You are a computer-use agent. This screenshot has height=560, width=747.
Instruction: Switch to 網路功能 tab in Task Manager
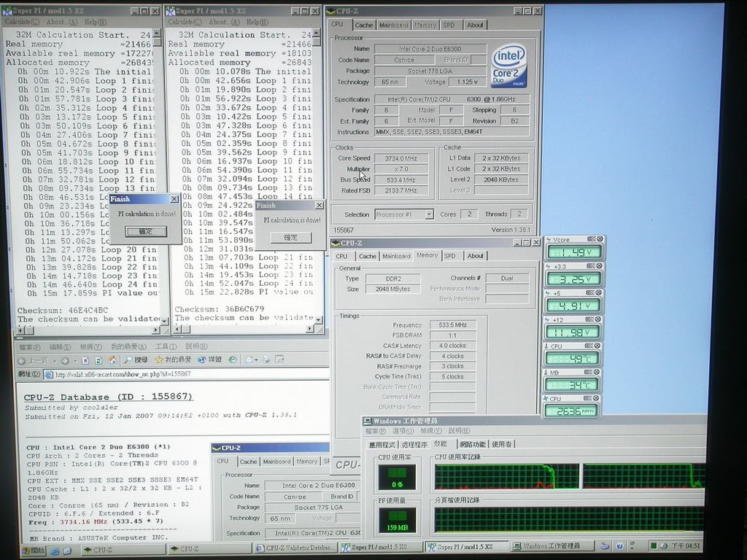click(x=473, y=444)
